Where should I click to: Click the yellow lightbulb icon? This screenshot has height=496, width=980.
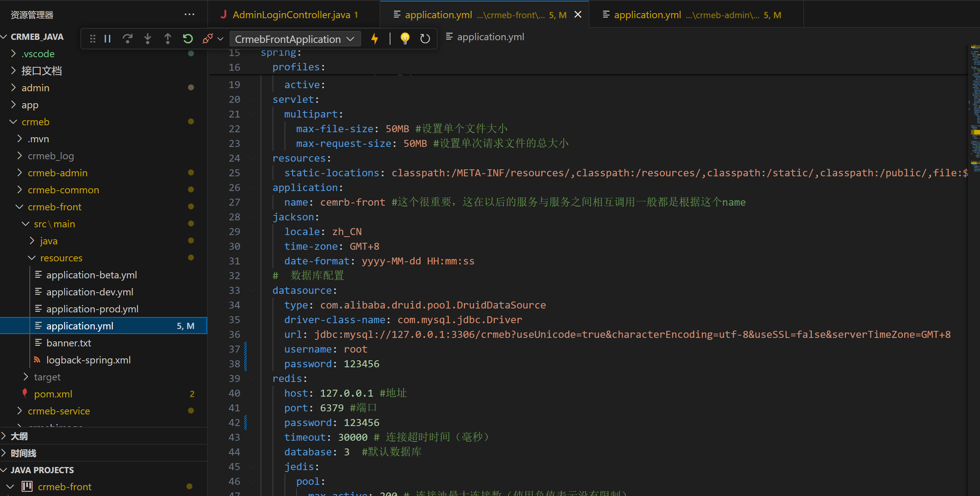(x=405, y=39)
